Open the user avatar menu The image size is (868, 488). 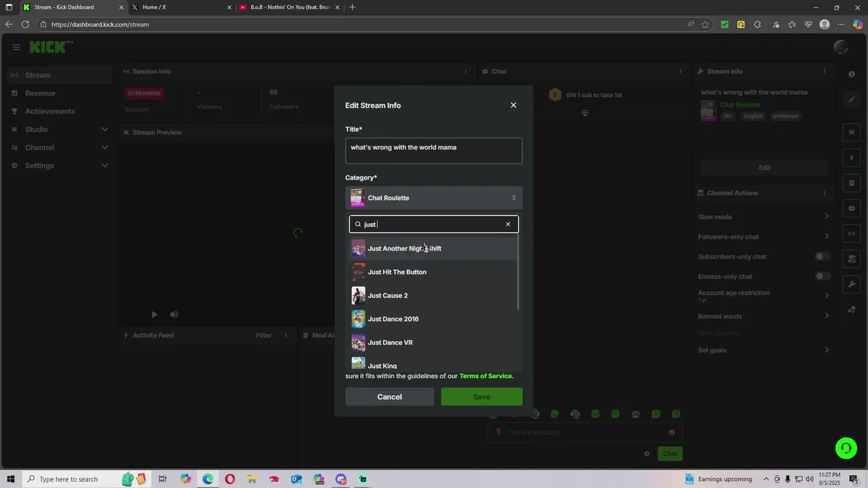841,47
